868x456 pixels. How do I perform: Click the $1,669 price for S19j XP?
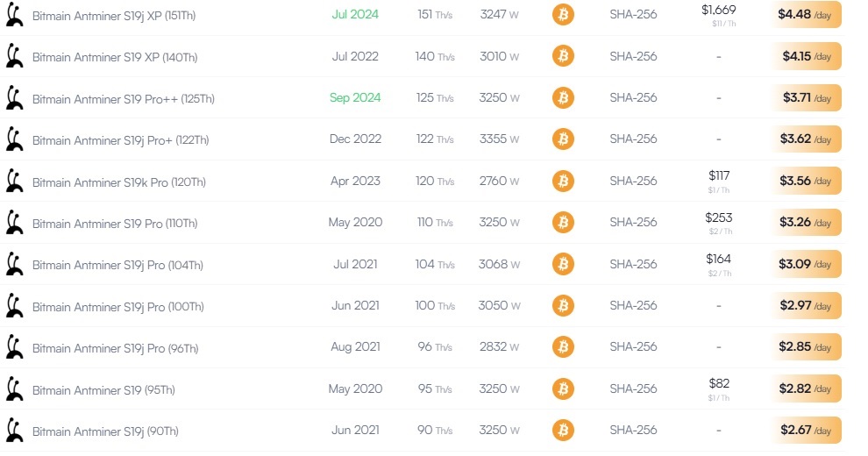pos(719,10)
